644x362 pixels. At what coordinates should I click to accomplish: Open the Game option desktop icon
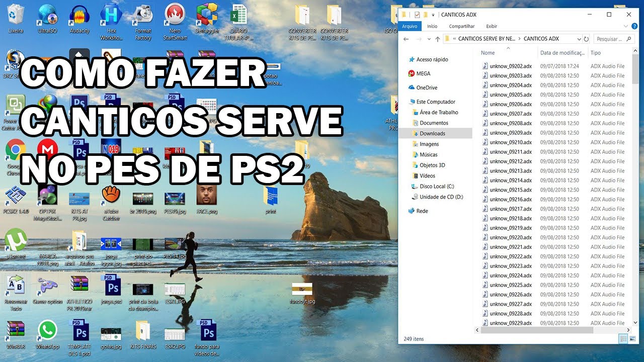pyautogui.click(x=48, y=290)
